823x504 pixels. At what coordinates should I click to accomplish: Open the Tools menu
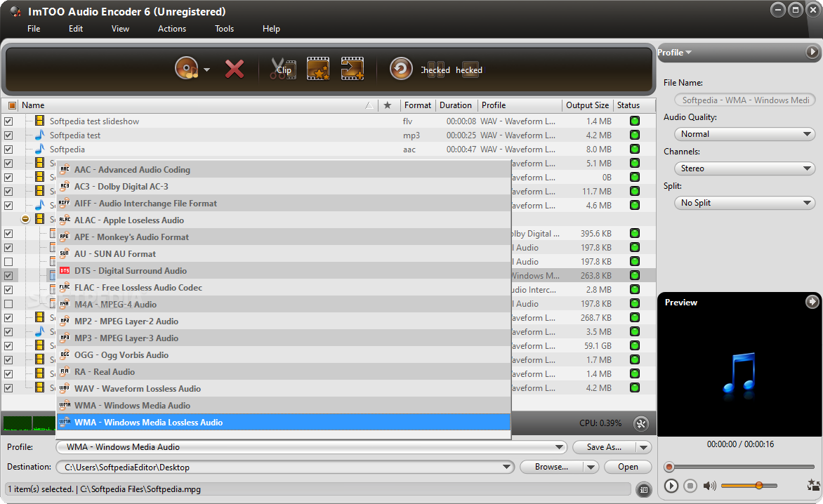coord(224,29)
